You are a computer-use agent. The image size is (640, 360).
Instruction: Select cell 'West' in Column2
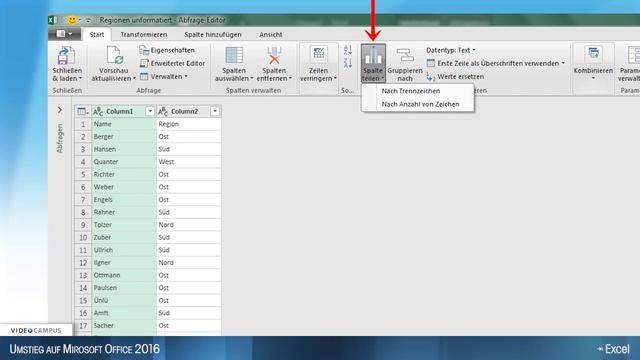pyautogui.click(x=189, y=162)
